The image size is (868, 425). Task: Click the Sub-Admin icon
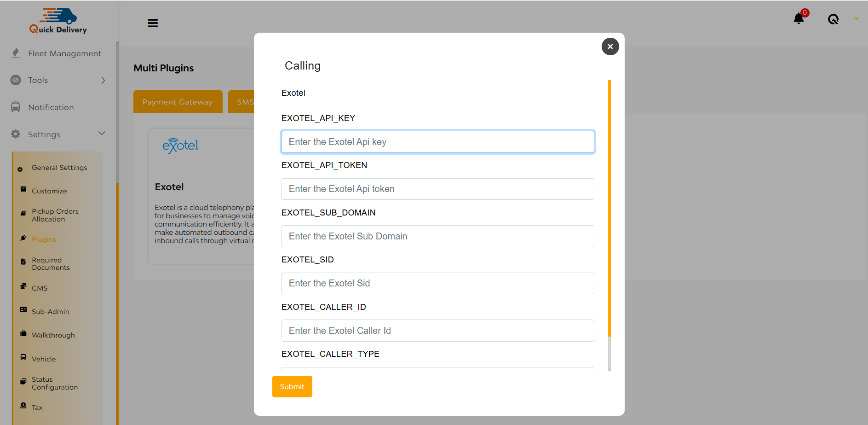click(x=23, y=310)
